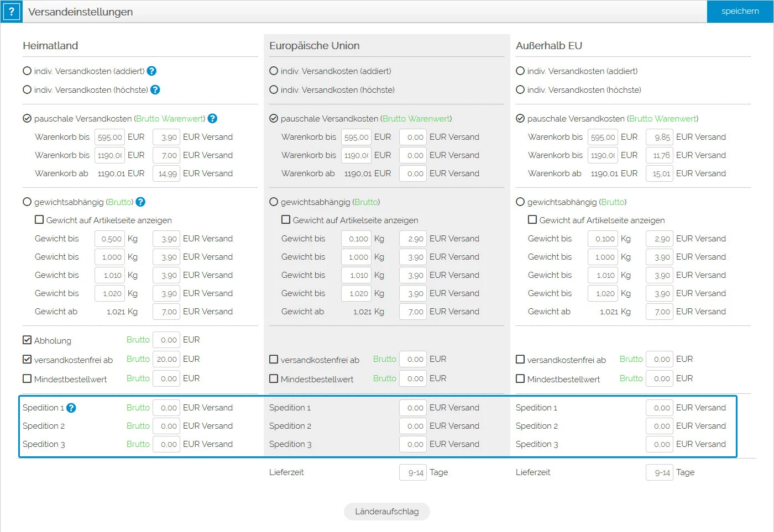Screen dimensions: 774x532
Task: Click the help icon beside Versandeinstellungen title
Action: point(11,12)
